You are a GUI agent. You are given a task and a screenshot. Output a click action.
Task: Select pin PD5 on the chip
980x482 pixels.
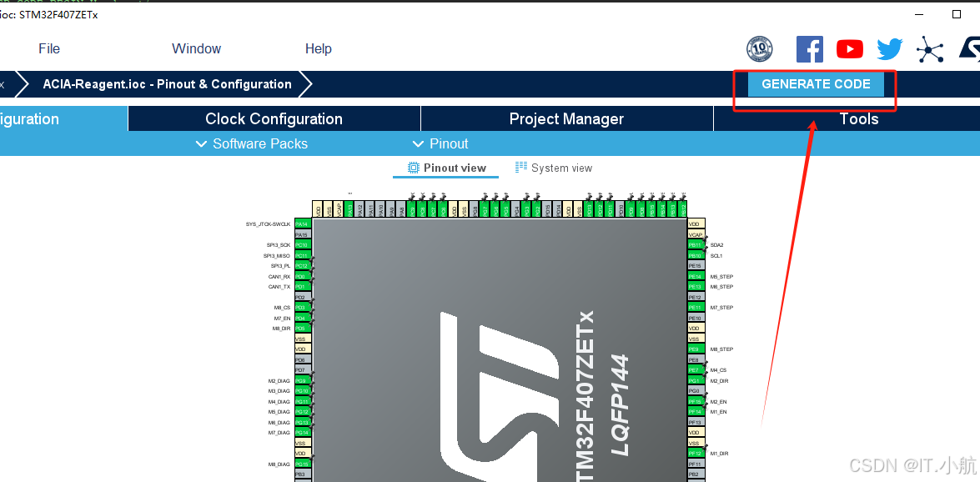pyautogui.click(x=303, y=329)
